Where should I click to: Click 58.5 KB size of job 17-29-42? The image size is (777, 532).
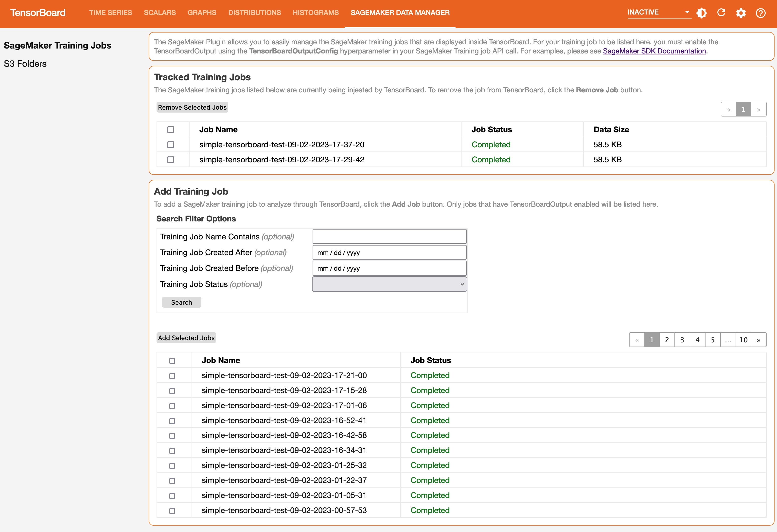(x=607, y=160)
